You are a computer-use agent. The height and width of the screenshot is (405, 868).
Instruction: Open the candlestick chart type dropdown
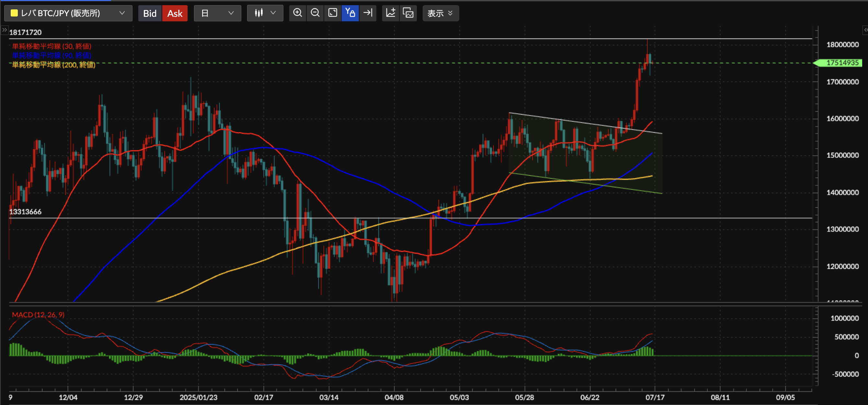[265, 13]
